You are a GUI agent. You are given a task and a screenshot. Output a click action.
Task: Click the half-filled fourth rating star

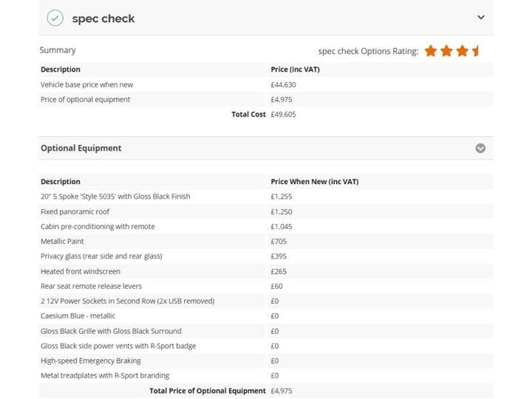pyautogui.click(x=475, y=51)
